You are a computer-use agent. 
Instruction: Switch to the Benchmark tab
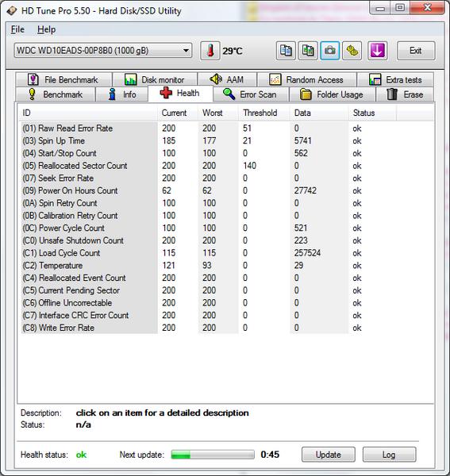tap(56, 94)
